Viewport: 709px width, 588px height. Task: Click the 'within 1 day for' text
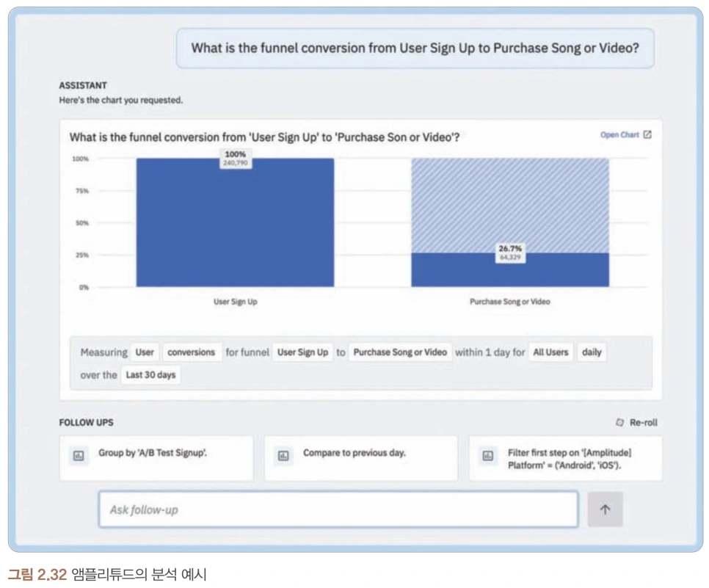pyautogui.click(x=490, y=352)
